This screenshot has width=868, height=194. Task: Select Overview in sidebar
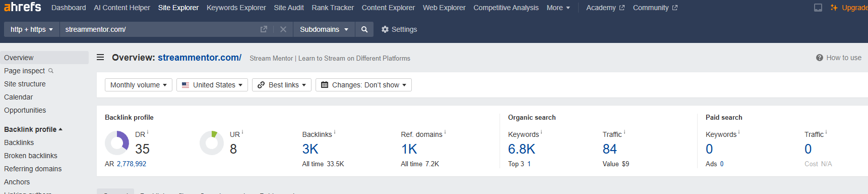[44, 58]
